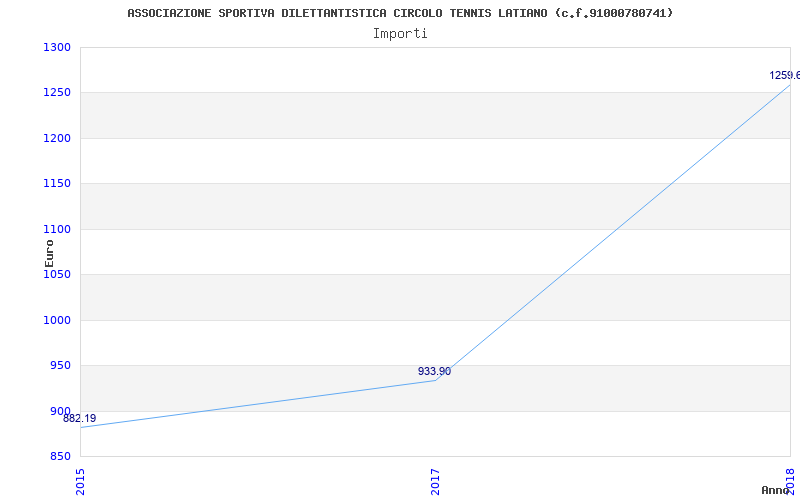800x500 pixels.
Task: Select y-axis value 1300
Action: coord(57,48)
